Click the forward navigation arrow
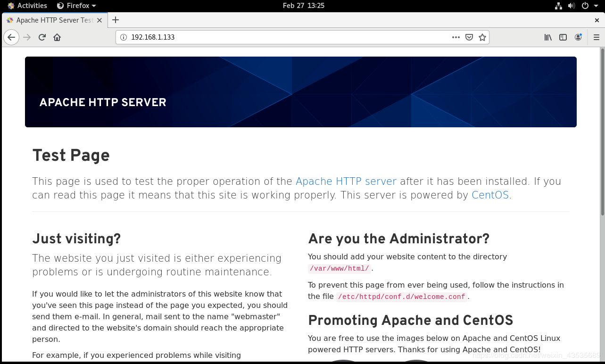 click(27, 37)
